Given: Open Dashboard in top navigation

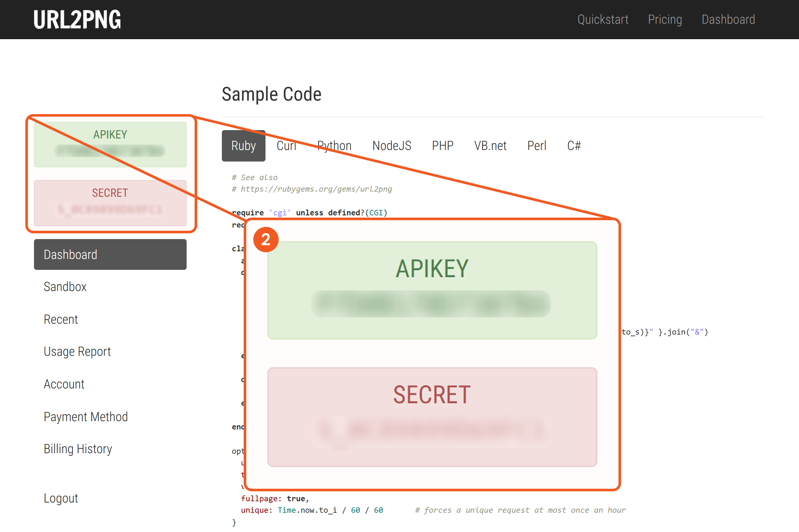Looking at the screenshot, I should coord(728,20).
